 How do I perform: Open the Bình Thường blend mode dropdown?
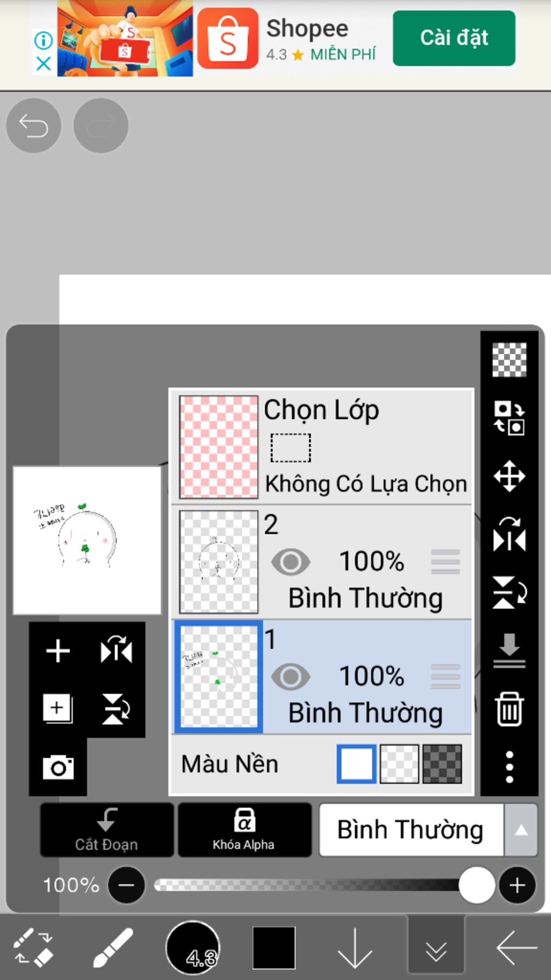point(411,830)
